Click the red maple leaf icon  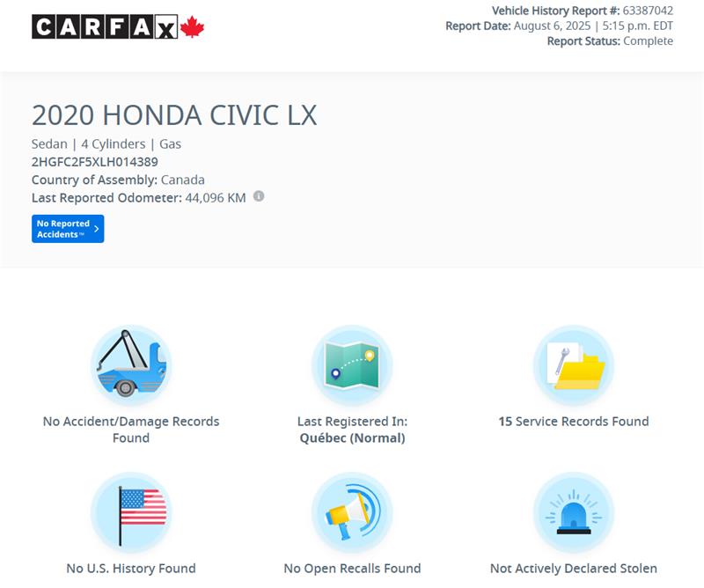192,27
